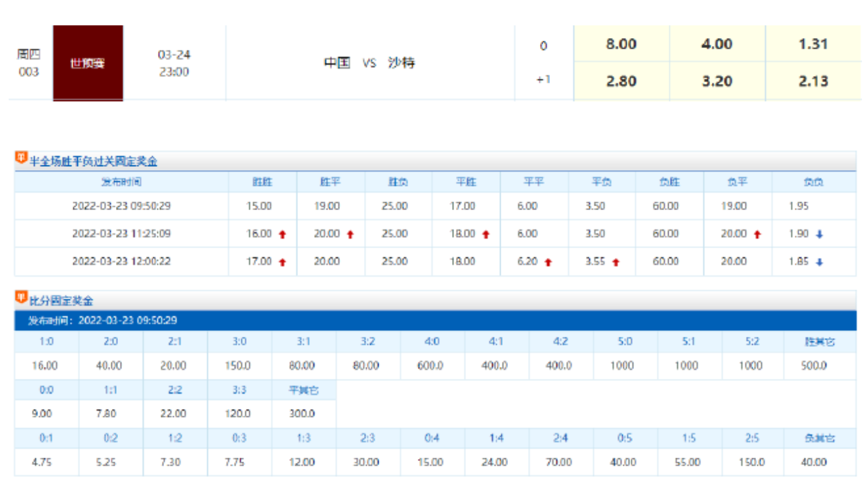
Task: Open the 中国 team link
Action: click(337, 63)
